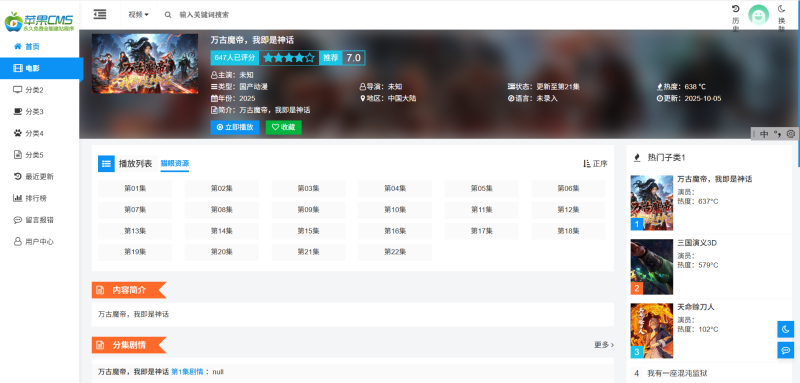Toggle the 正序 sort order

(595, 164)
